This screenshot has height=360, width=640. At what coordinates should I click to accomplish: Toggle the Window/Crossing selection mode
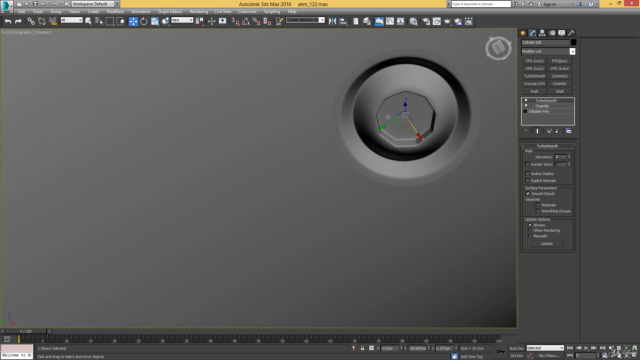coord(120,21)
